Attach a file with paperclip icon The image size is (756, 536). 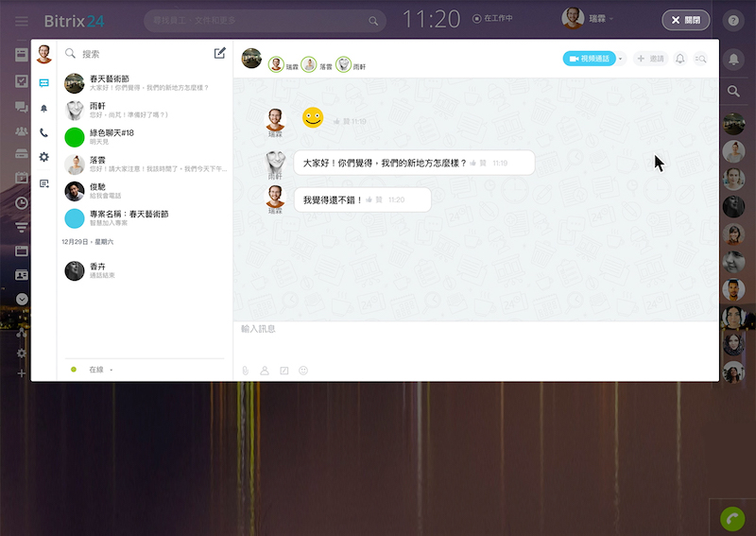point(246,371)
